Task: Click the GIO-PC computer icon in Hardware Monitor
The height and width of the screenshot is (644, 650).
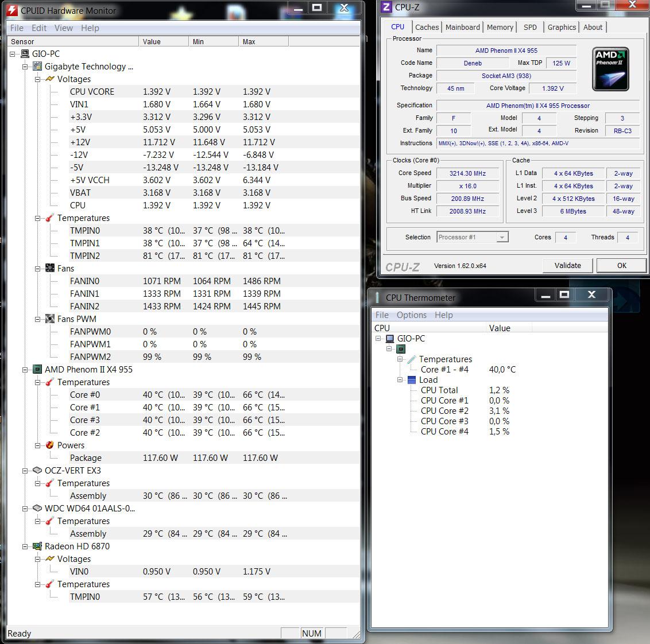Action: 25,54
